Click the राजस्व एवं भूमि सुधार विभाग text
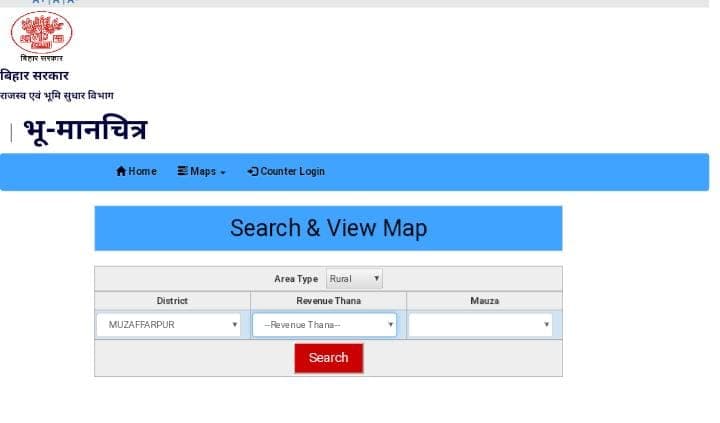 pos(57,96)
